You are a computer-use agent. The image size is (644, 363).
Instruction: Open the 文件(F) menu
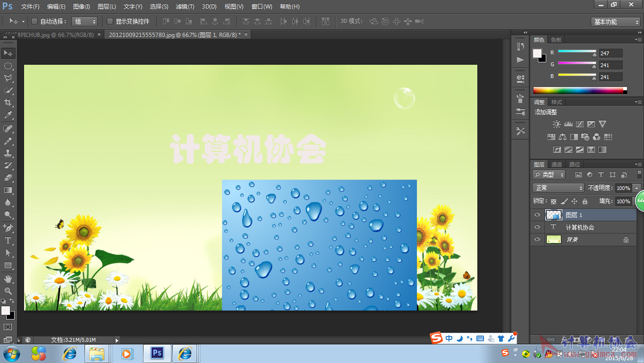click(30, 7)
